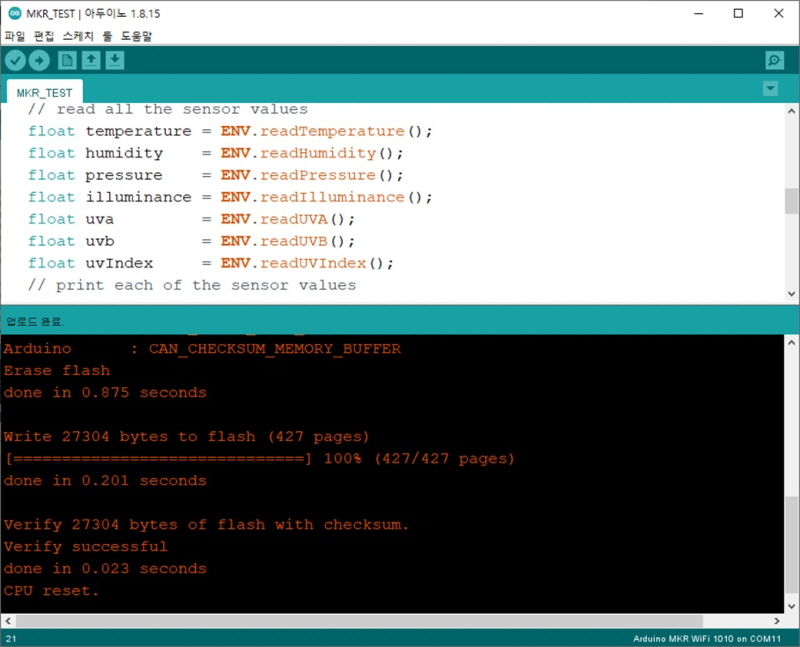800x647 pixels.
Task: Select the MKR_TEST sketch tab
Action: [44, 93]
